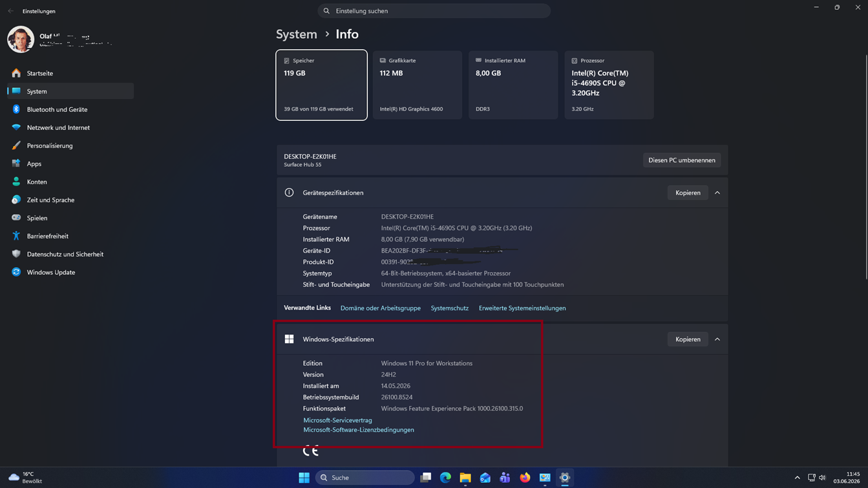Click the Stift- und Toucheingabe value
This screenshot has width=868, height=488.
tap(472, 284)
